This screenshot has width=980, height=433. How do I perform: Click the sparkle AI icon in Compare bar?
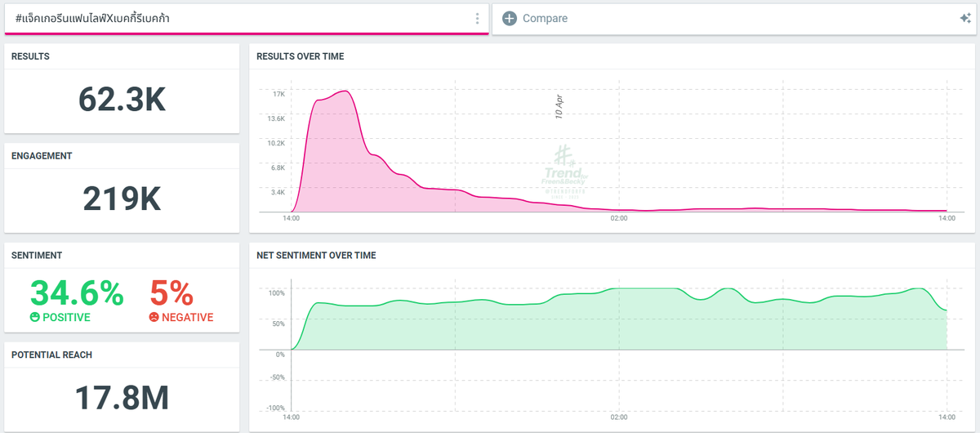[x=965, y=18]
